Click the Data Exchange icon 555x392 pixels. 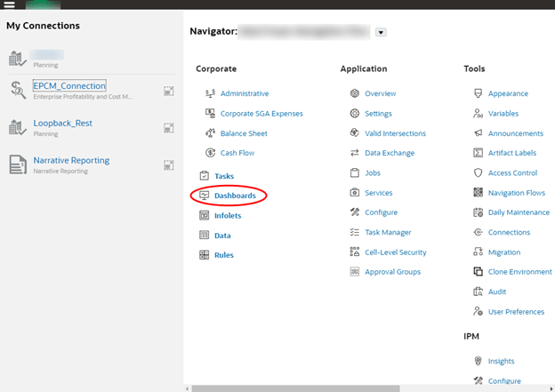tap(355, 153)
